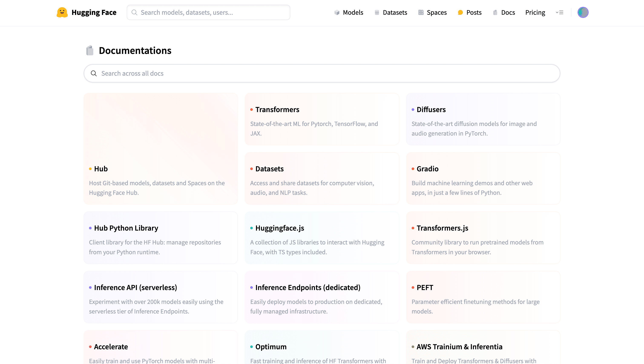
Task: Click 'Easily deploy models to production' text
Action: (316, 306)
